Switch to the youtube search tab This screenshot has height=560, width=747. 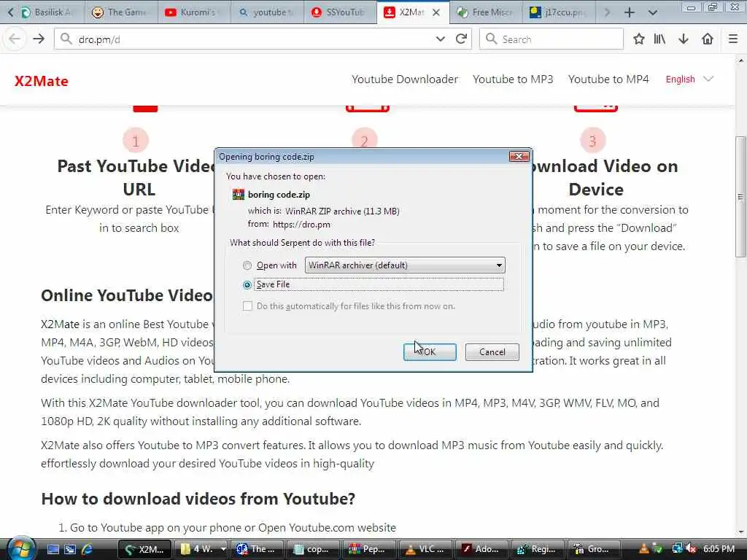[x=266, y=12]
